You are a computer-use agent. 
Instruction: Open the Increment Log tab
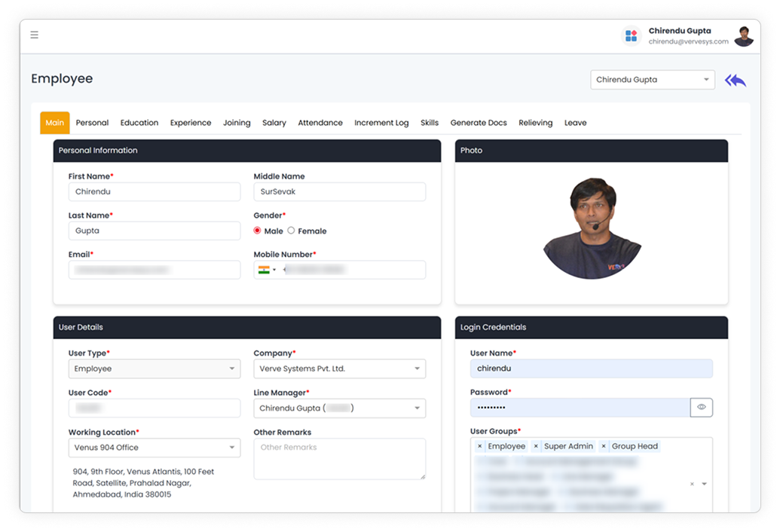pos(381,123)
